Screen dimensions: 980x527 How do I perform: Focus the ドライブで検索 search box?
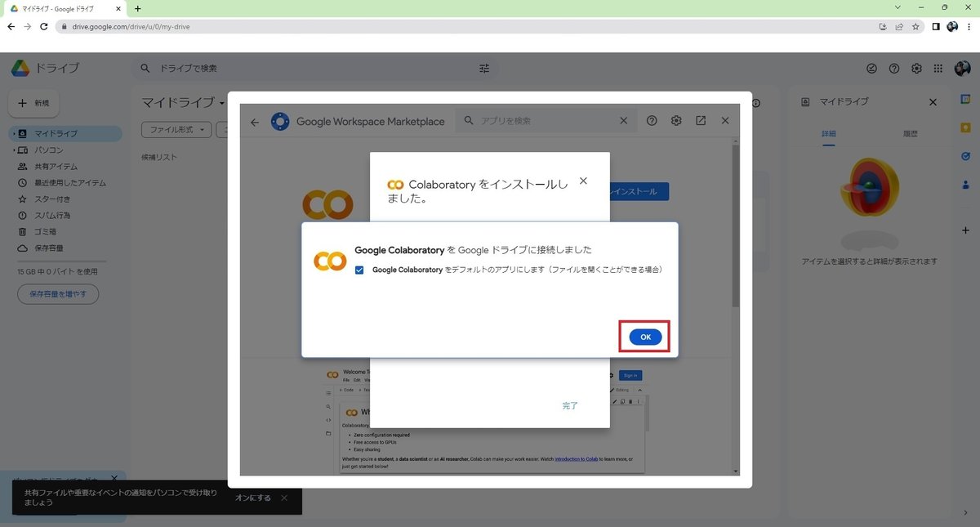(x=314, y=69)
